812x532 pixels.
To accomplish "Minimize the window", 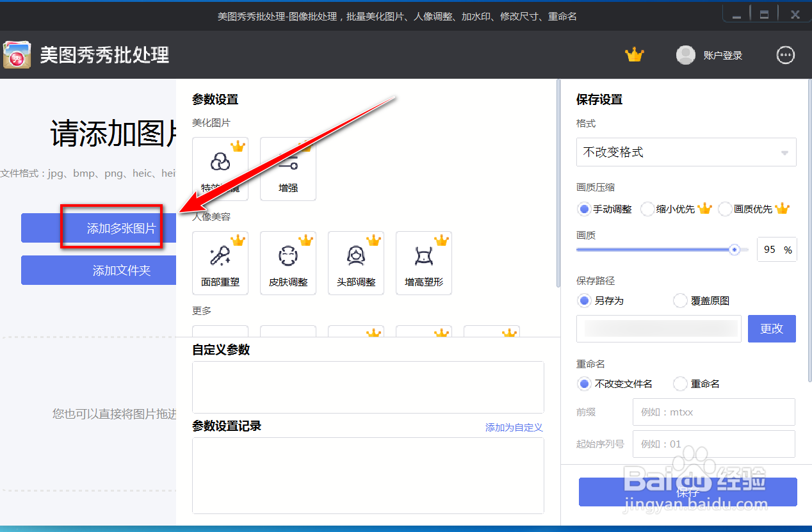I will (737, 15).
